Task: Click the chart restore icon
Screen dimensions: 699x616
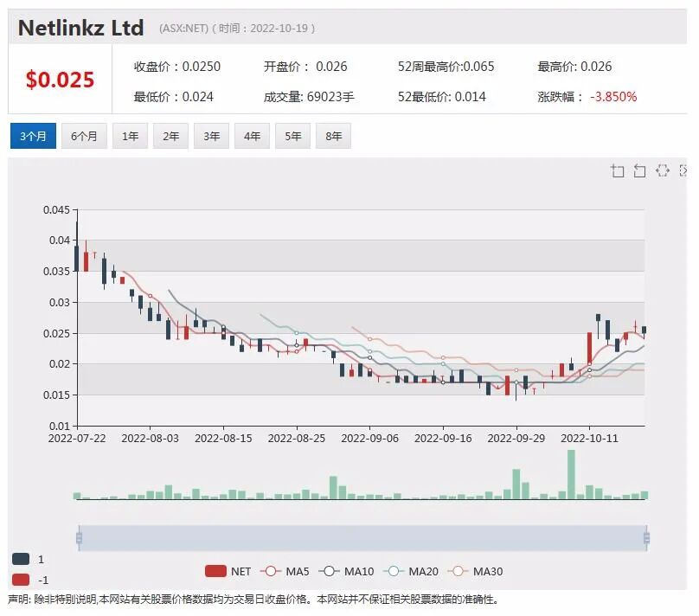Action: [663, 170]
